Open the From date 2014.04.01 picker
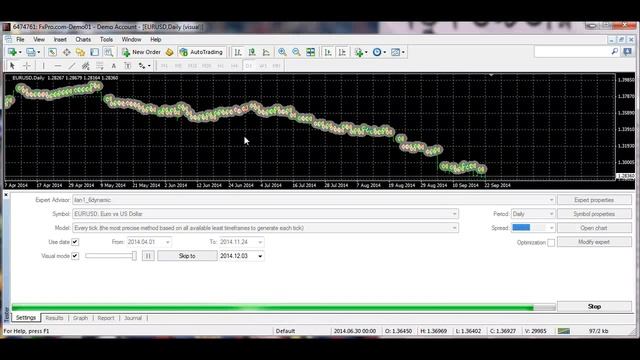The image size is (640, 360). [x=167, y=242]
